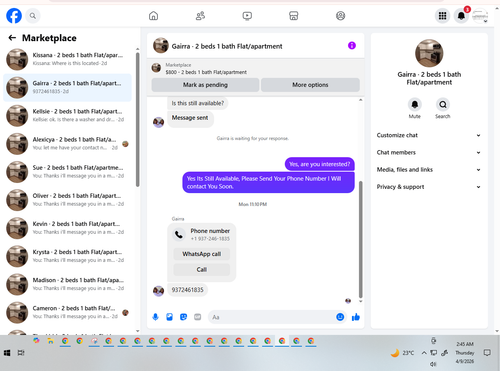Search in conversation with the magnifier

point(443,105)
